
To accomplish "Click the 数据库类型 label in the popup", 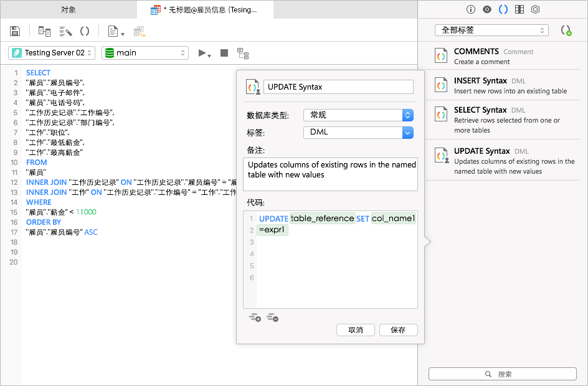I will click(268, 115).
